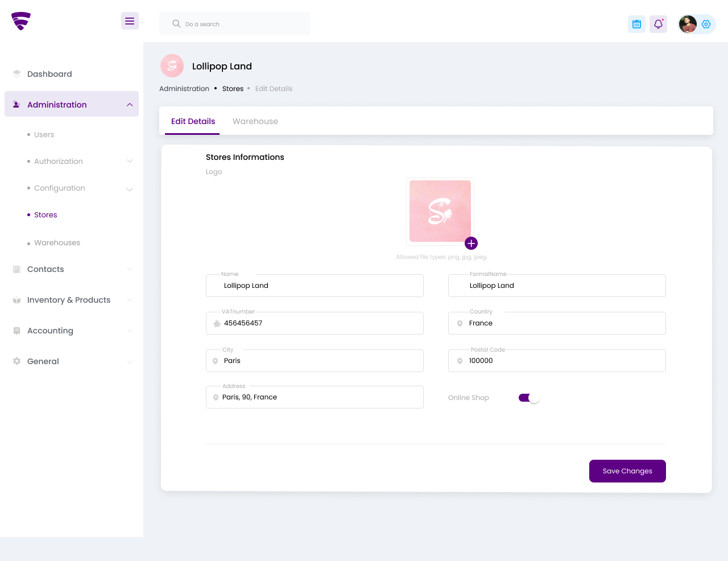The width and height of the screenshot is (728, 561).
Task: Open the calendar icon in header
Action: [636, 24]
